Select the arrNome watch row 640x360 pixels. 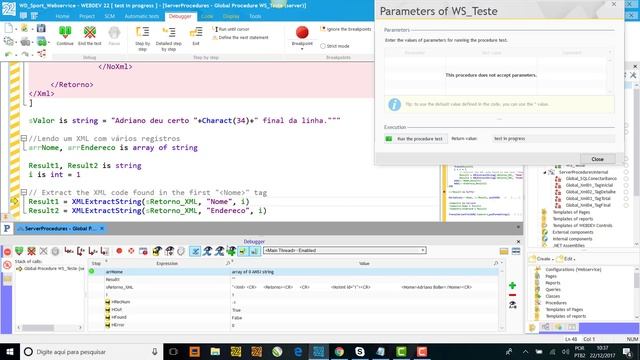(293, 272)
